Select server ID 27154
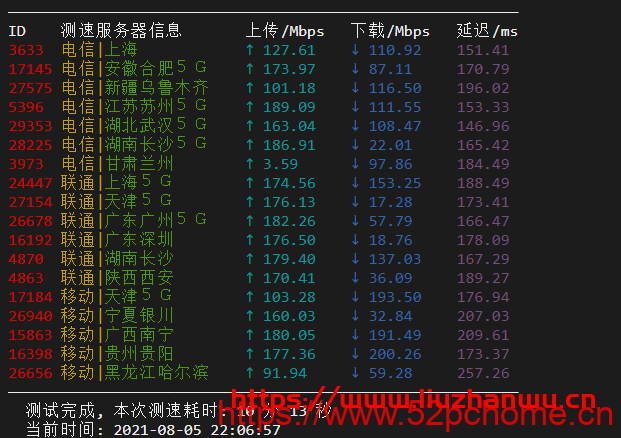621x438 pixels. click(x=30, y=202)
